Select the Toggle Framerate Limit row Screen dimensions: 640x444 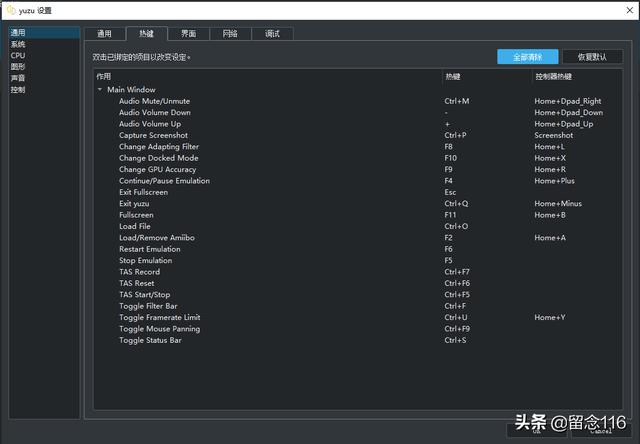pos(159,317)
